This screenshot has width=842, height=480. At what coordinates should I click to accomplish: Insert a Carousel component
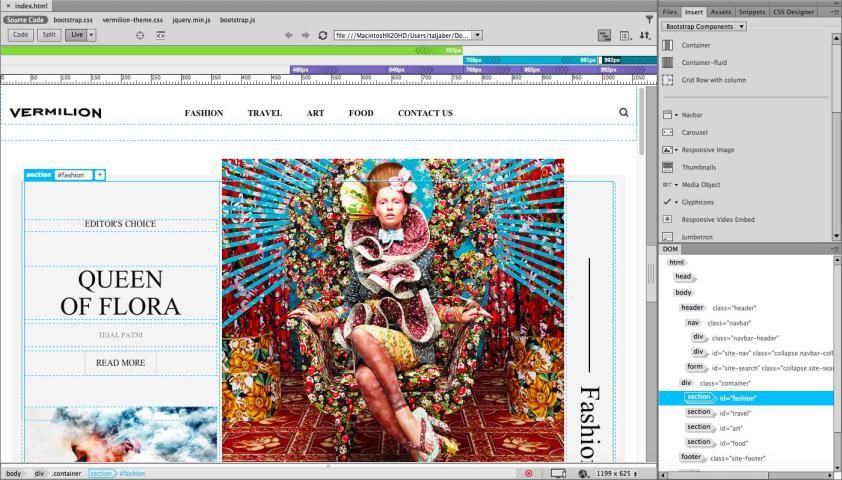pos(694,132)
